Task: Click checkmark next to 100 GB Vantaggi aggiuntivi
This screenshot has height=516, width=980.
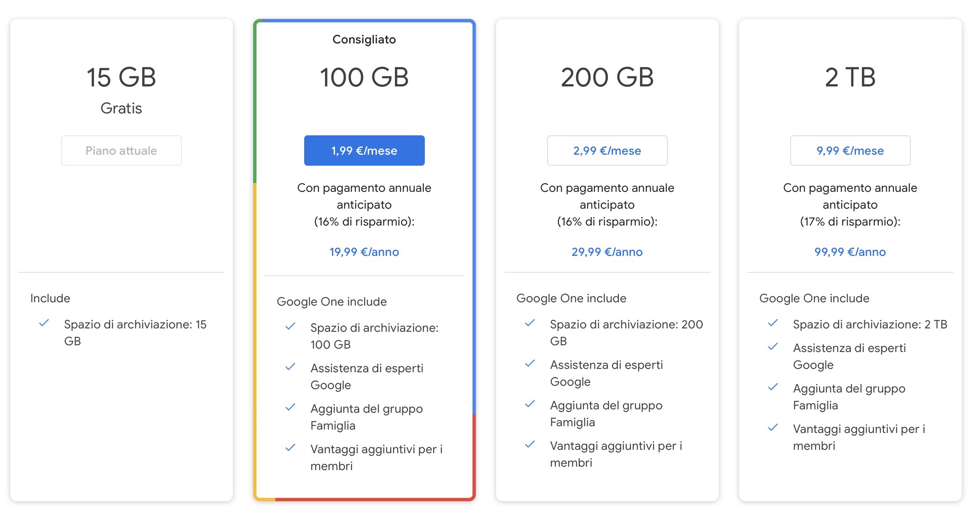Action: click(x=290, y=448)
